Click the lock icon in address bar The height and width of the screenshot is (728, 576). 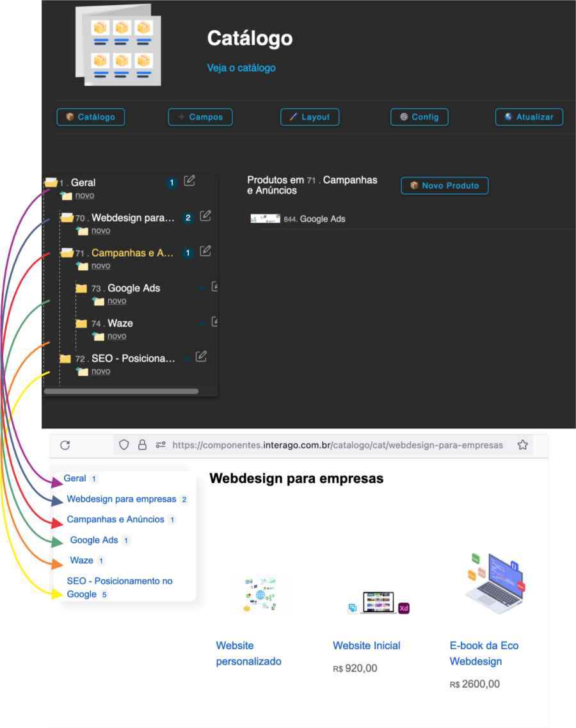click(x=142, y=445)
